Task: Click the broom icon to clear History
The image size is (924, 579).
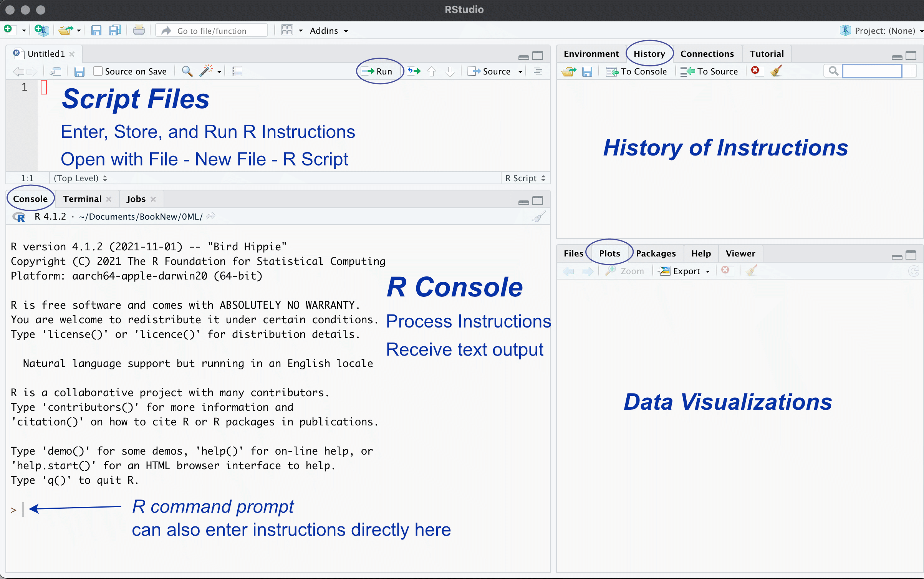Action: [776, 71]
